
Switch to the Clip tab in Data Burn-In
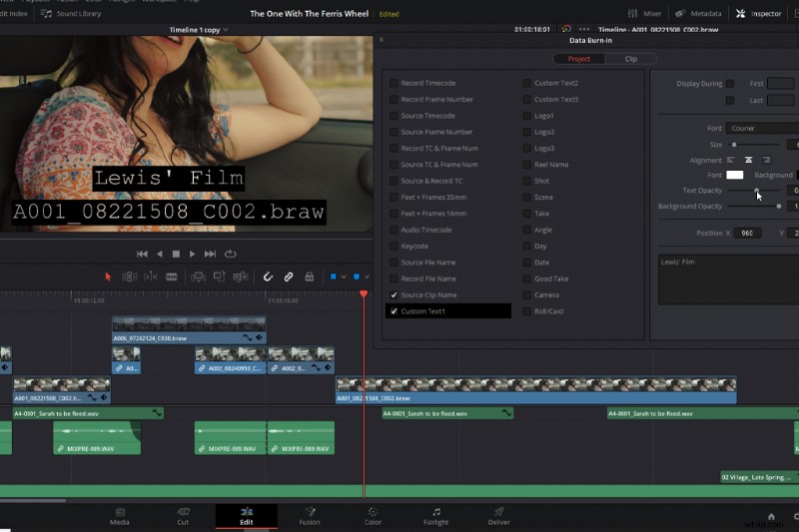[631, 59]
